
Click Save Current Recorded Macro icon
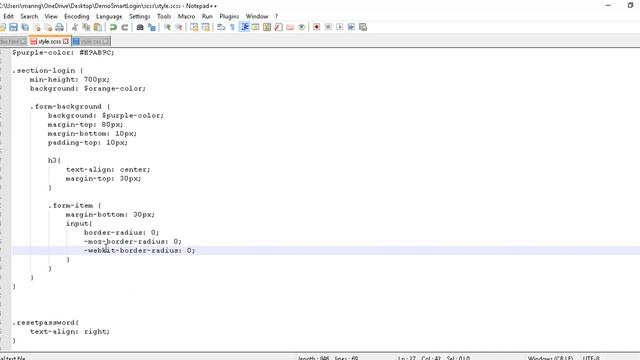tap(363, 27)
